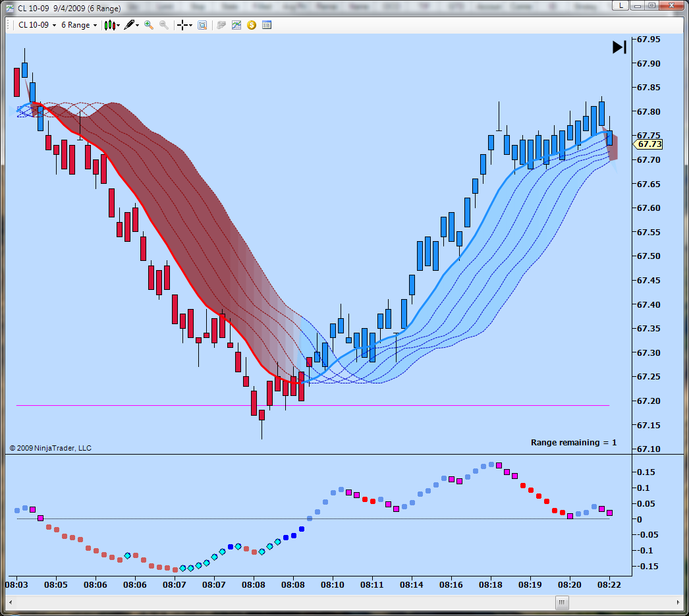The height and width of the screenshot is (616, 689).
Task: Expand the chart style dropdown arrow
Action: click(x=118, y=26)
